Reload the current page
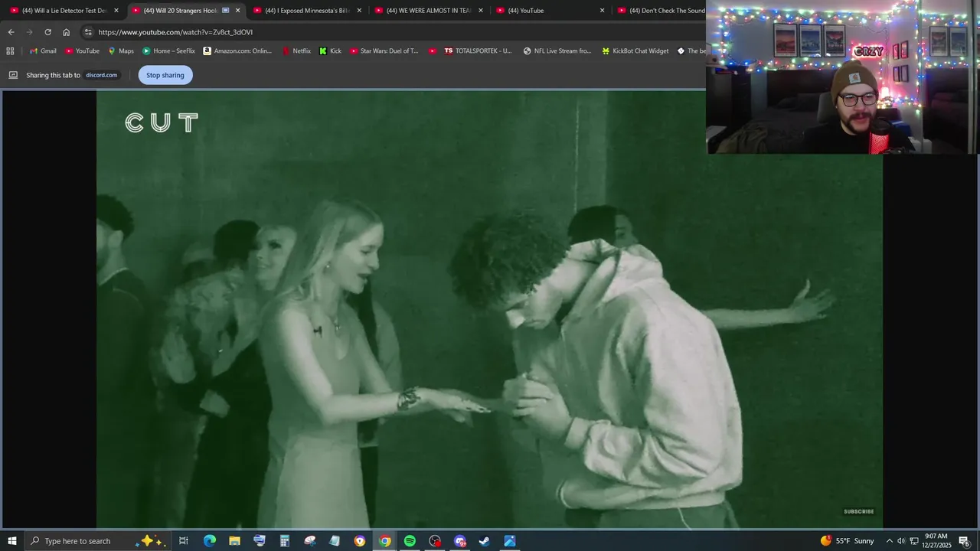980x551 pixels. coord(47,32)
